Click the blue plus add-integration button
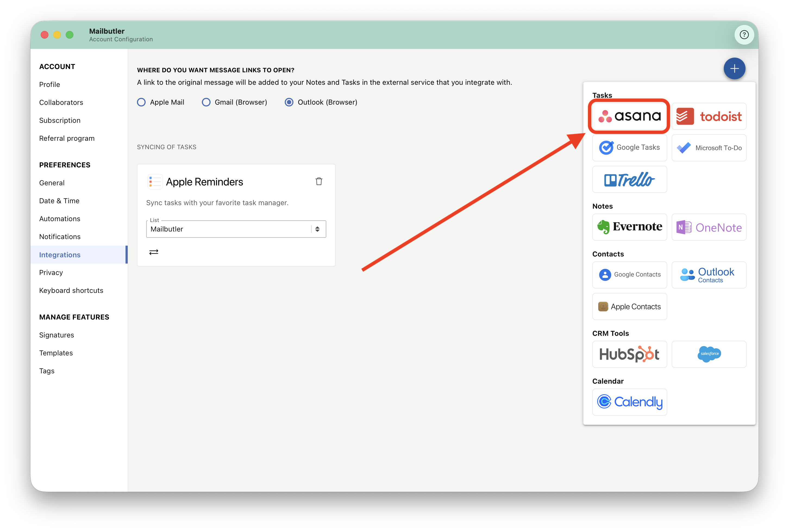Image resolution: width=789 pixels, height=532 pixels. click(x=734, y=68)
